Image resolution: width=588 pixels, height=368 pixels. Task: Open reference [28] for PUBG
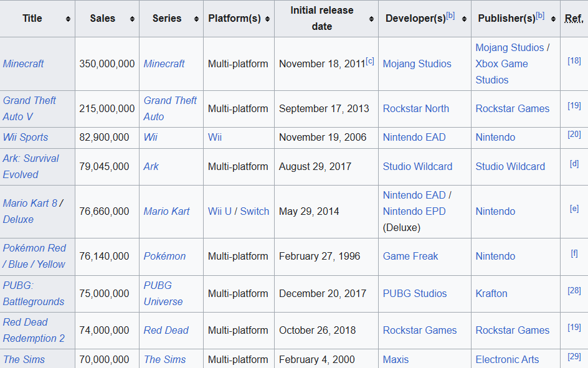(x=574, y=290)
